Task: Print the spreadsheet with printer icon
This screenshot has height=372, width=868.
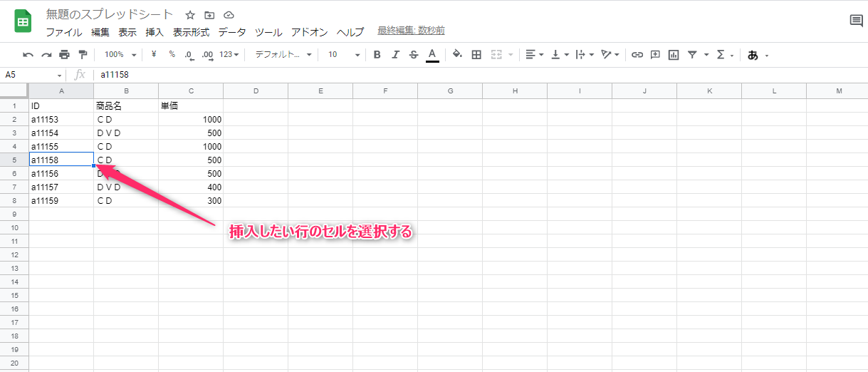Action: [65, 54]
